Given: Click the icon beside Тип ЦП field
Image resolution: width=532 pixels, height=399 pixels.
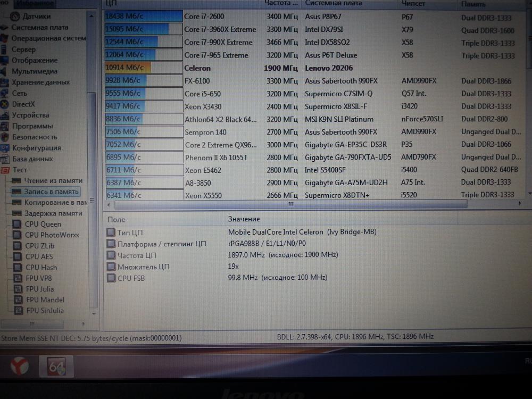Looking at the screenshot, I should coord(111,232).
